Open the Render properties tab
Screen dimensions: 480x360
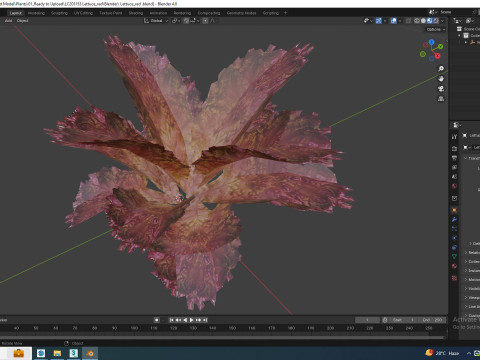click(x=454, y=148)
